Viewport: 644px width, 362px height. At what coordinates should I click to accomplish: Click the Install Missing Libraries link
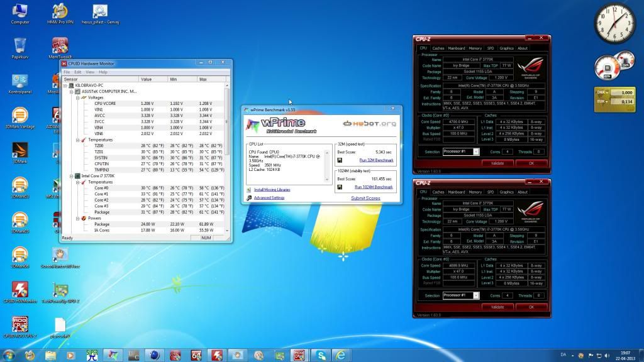[x=272, y=190]
